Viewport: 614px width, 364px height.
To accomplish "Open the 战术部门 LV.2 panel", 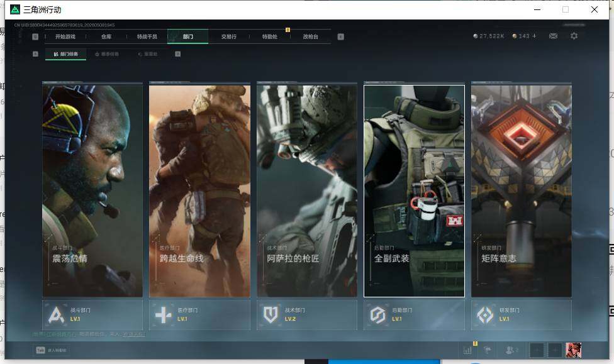I will (x=307, y=315).
